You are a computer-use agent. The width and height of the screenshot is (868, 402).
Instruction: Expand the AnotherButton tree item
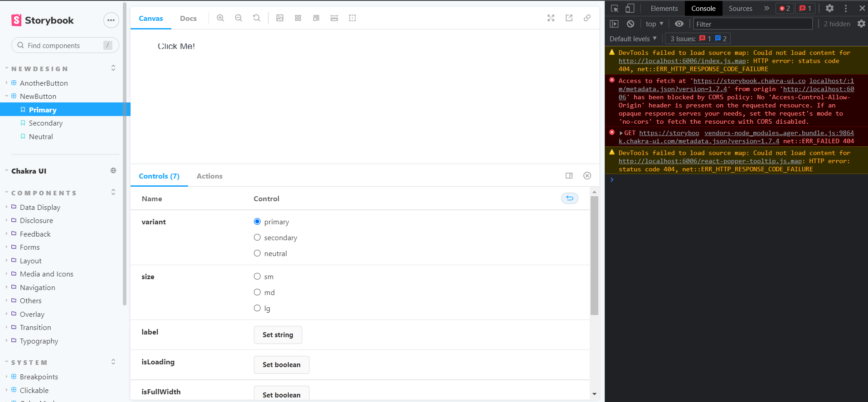coord(44,83)
